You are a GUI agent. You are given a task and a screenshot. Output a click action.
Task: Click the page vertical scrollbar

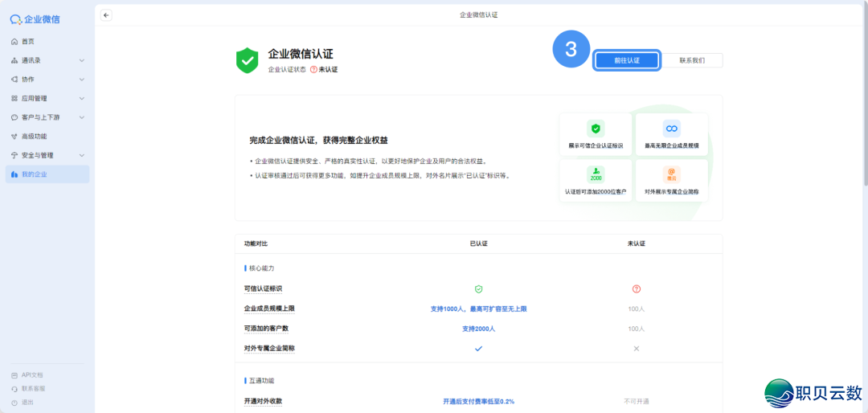(865, 94)
